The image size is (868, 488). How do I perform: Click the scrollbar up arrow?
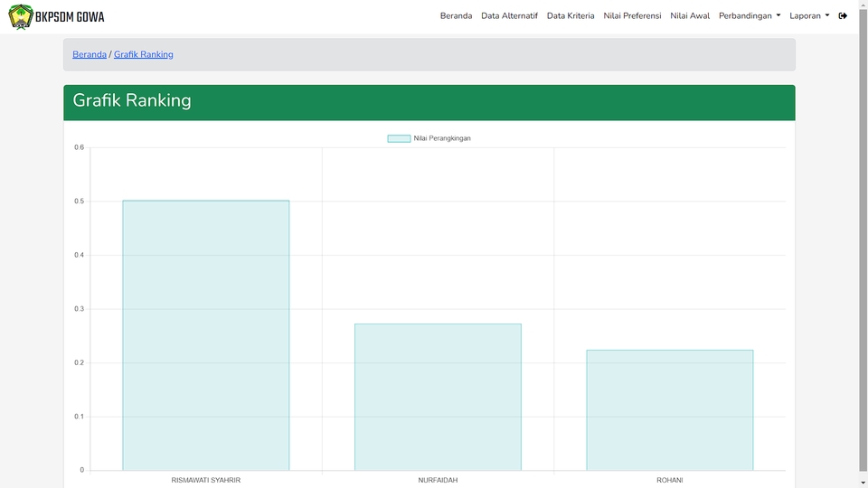[x=863, y=4]
